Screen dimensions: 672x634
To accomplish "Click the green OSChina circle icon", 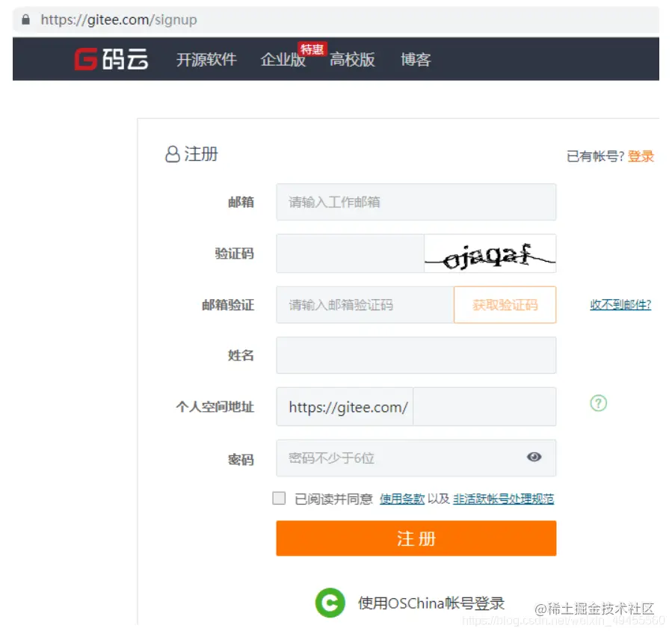I will pos(330,603).
